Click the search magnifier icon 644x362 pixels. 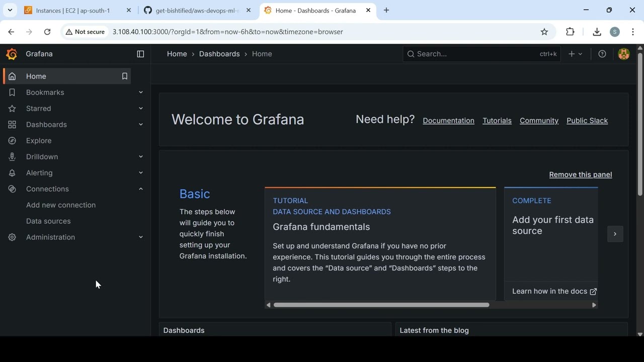[411, 54]
